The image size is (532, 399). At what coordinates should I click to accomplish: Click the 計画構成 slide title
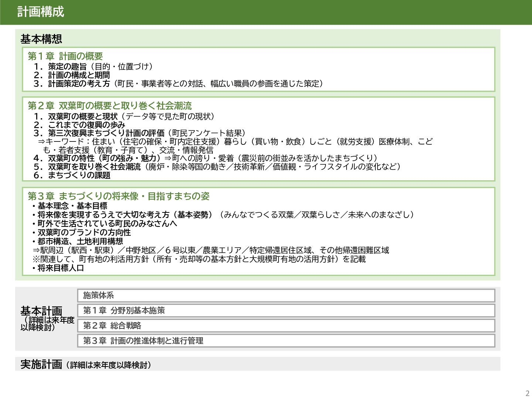(x=41, y=12)
